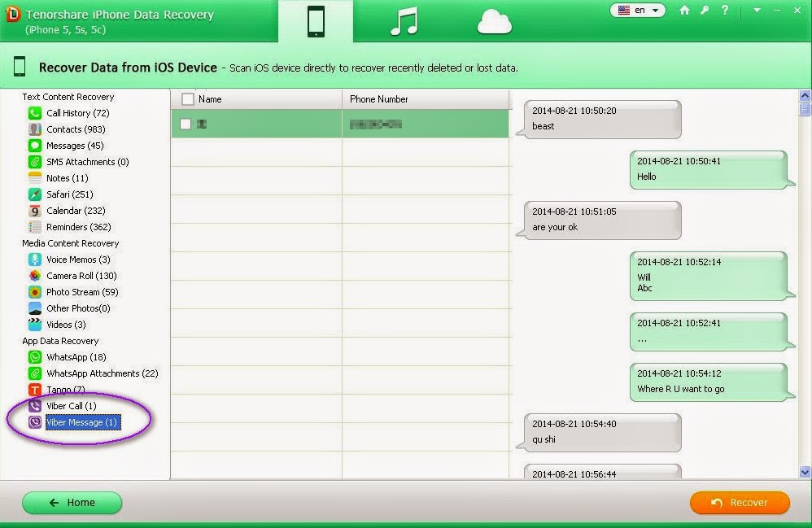This screenshot has width=812, height=528.
Task: Click the Home button
Action: (72, 503)
